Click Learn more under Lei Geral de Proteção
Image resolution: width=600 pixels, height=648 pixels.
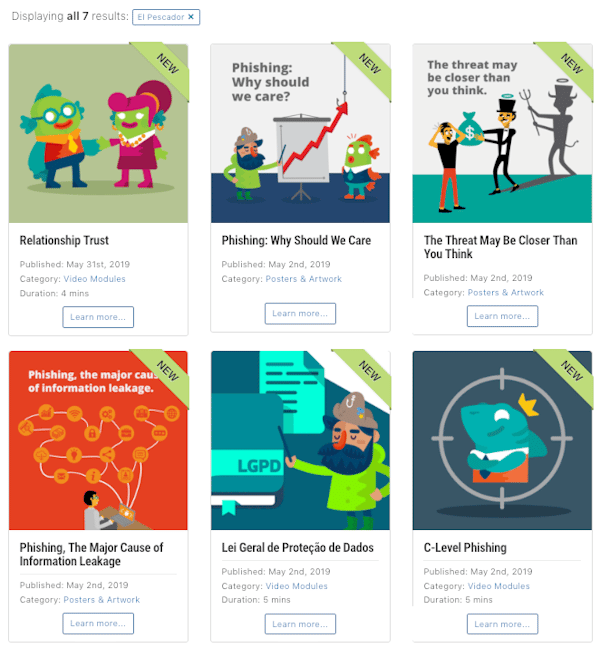pyautogui.click(x=300, y=624)
